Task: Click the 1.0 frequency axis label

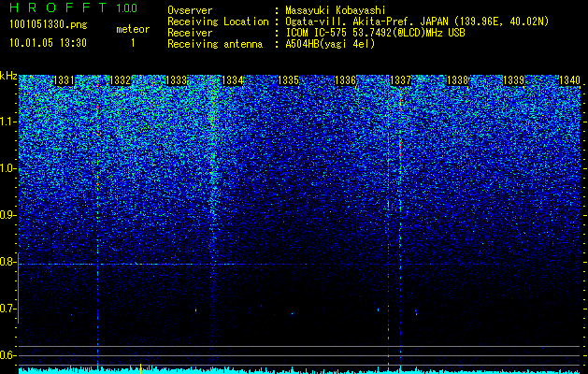Action: click(x=8, y=168)
